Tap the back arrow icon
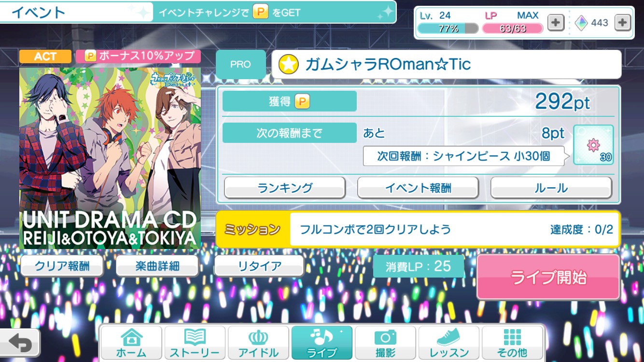Screen dimensions: 644x362 (x=20, y=343)
